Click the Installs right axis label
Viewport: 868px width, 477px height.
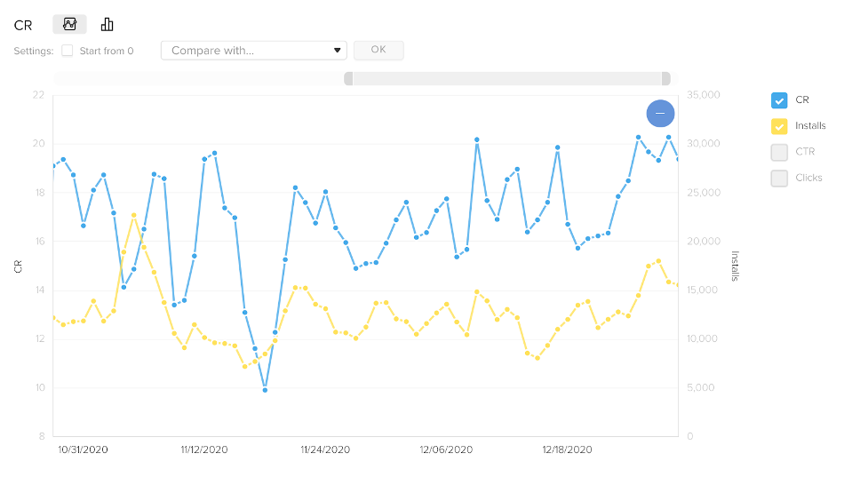(735, 266)
